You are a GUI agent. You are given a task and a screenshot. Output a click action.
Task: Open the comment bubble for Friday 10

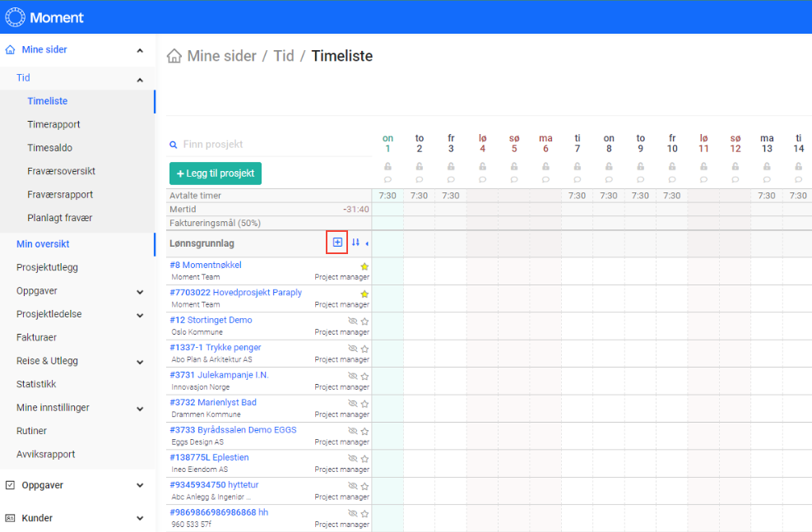click(x=672, y=179)
